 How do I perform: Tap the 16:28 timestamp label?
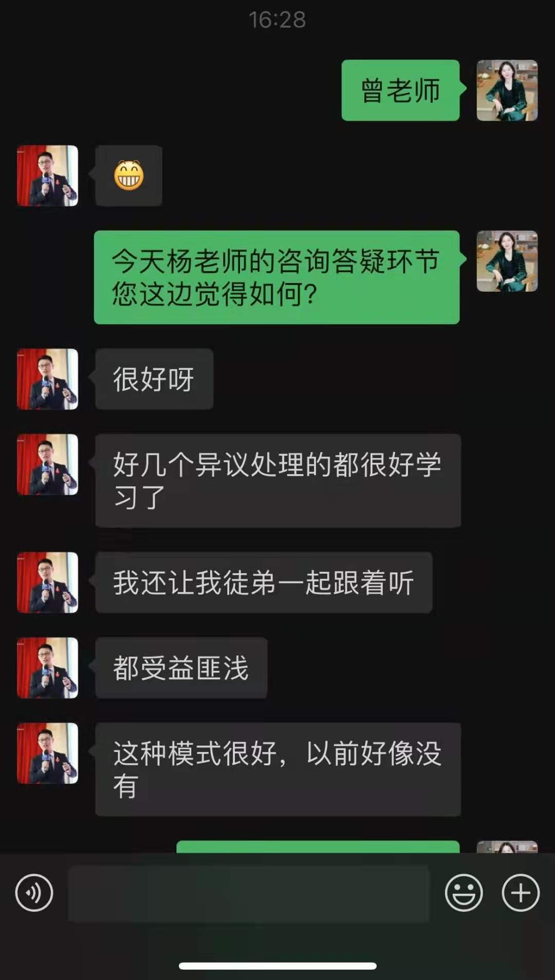[277, 20]
